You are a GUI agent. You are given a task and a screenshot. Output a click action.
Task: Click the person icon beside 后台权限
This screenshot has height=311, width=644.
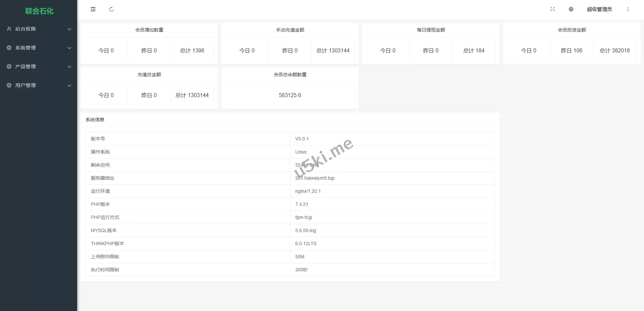coord(9,29)
